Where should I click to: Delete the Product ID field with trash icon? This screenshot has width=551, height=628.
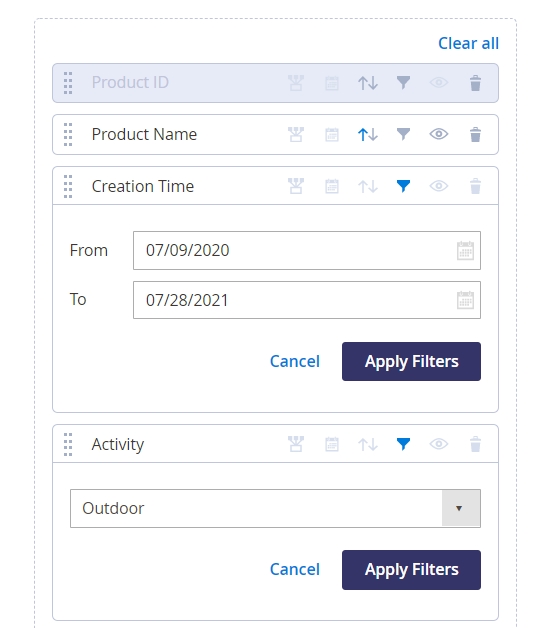[475, 83]
